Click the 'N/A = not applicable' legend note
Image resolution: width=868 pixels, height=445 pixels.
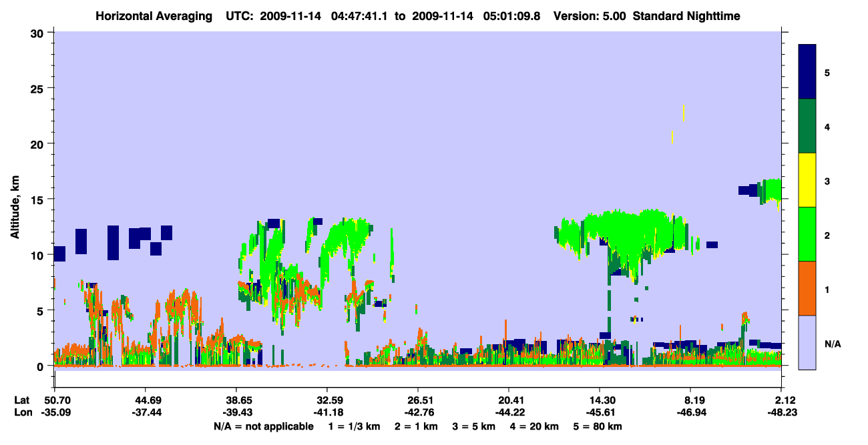click(x=263, y=426)
